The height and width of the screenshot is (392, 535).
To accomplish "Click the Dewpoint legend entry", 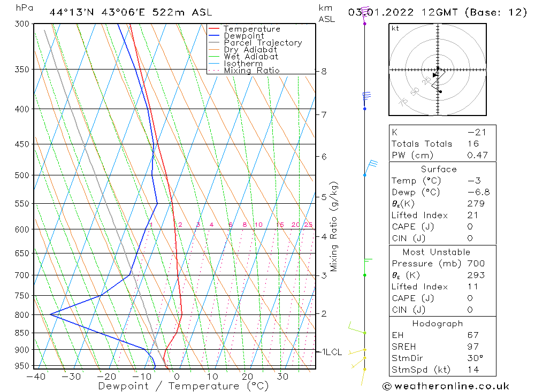I will click(x=236, y=35).
